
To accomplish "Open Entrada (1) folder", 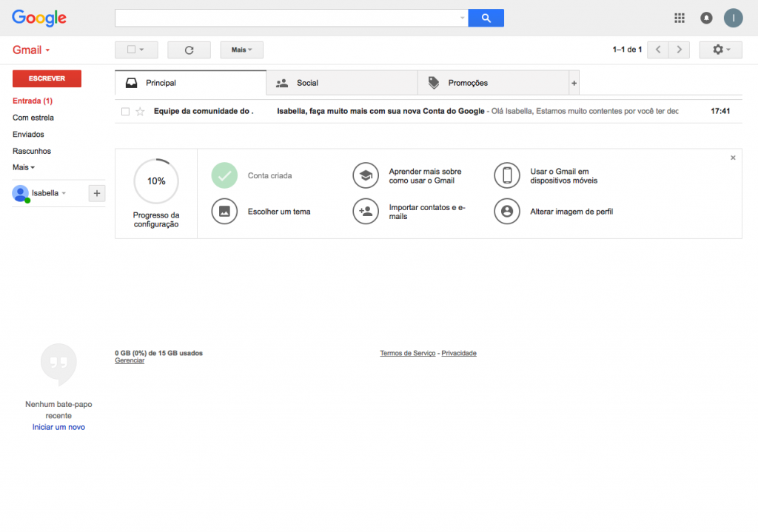I will click(33, 101).
